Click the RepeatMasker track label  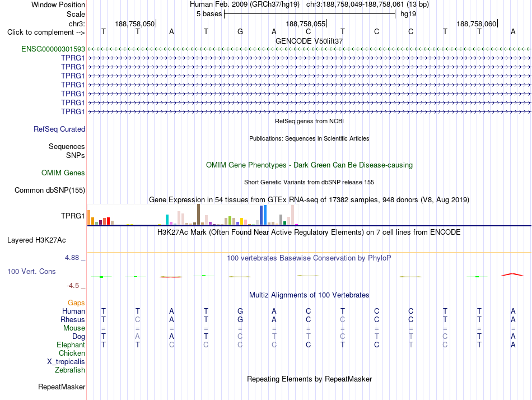click(x=62, y=387)
